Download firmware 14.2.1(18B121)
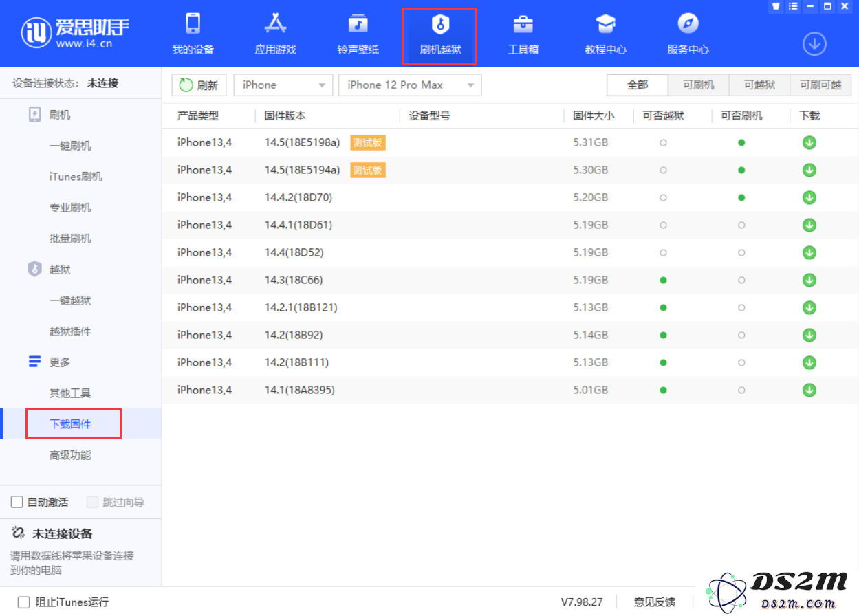Viewport: 859px width, 616px height. (809, 308)
